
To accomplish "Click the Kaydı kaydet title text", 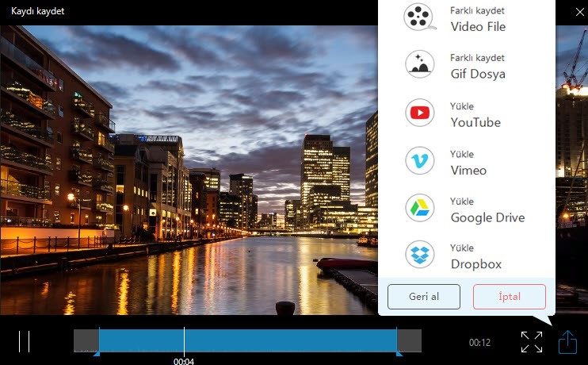I will pos(37,11).
